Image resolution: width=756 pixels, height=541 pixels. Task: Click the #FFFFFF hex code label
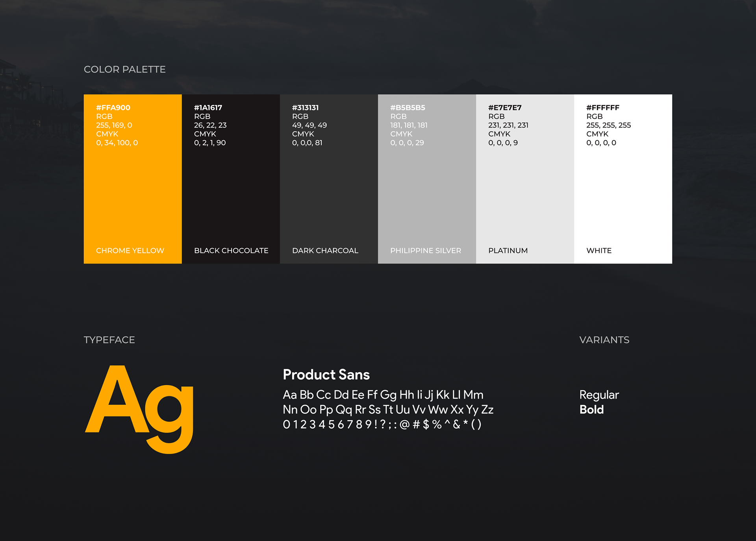[x=603, y=107]
